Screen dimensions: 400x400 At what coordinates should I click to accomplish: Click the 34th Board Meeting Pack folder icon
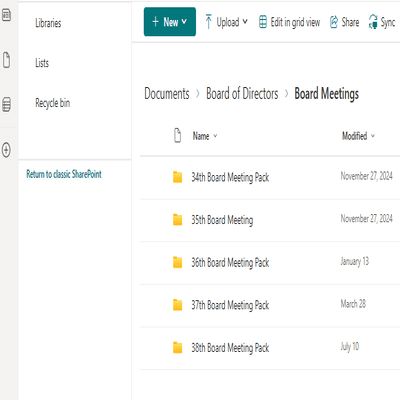pyautogui.click(x=178, y=177)
